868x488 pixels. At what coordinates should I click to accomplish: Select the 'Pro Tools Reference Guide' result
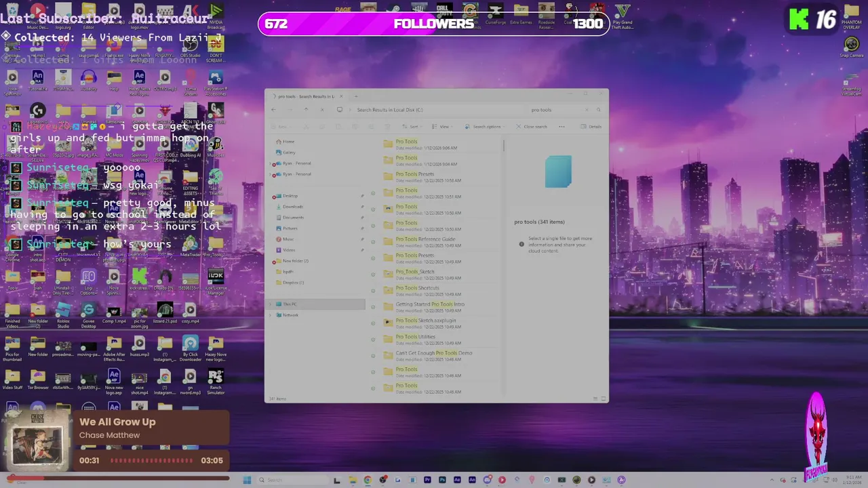441,242
